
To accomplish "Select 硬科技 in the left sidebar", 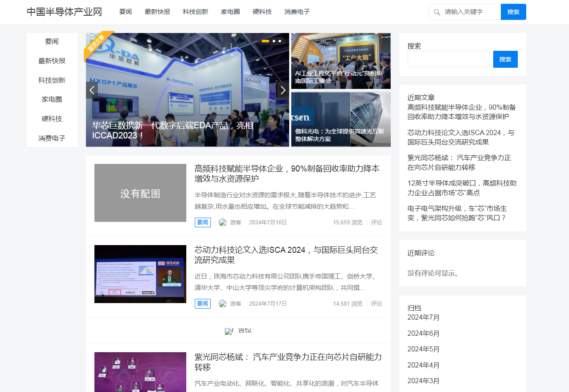I will (x=52, y=119).
